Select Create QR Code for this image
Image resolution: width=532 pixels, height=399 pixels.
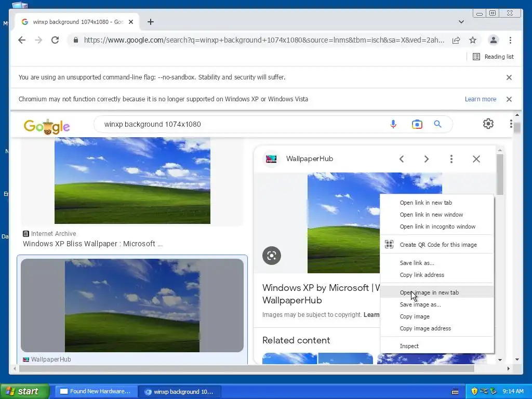pos(437,245)
